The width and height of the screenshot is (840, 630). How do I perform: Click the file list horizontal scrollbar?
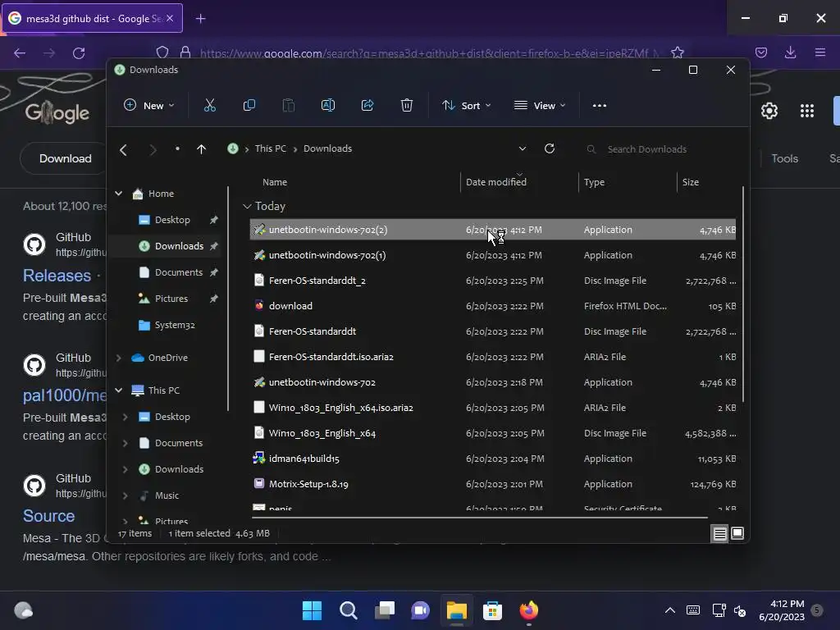point(479,518)
